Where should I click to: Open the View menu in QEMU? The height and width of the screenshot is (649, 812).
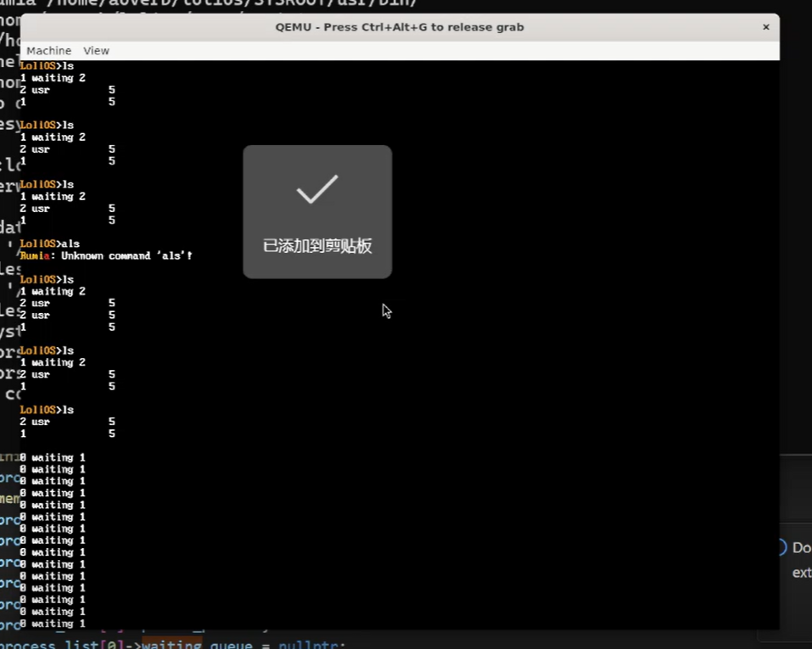[x=96, y=51]
